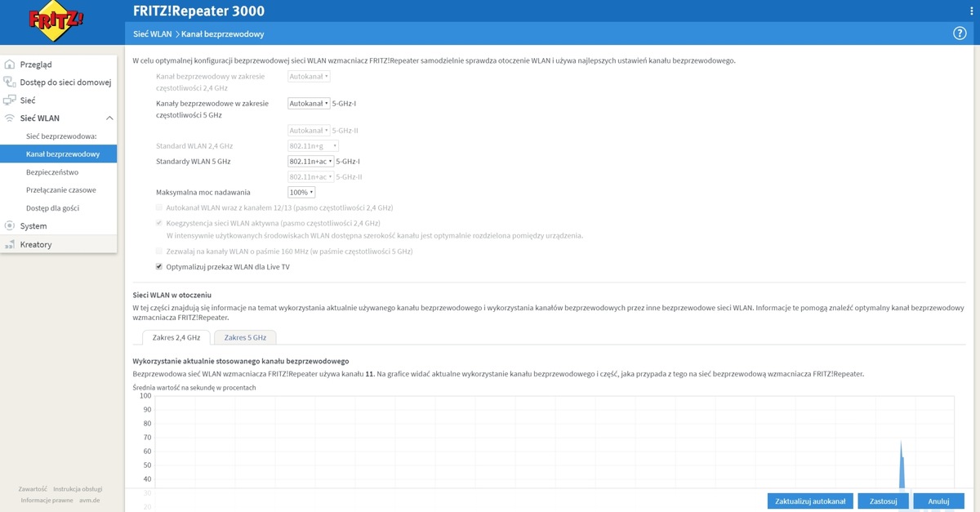This screenshot has height=512, width=980.
Task: Open Autokanał dropdown for 5-GHz-II
Action: pyautogui.click(x=309, y=130)
